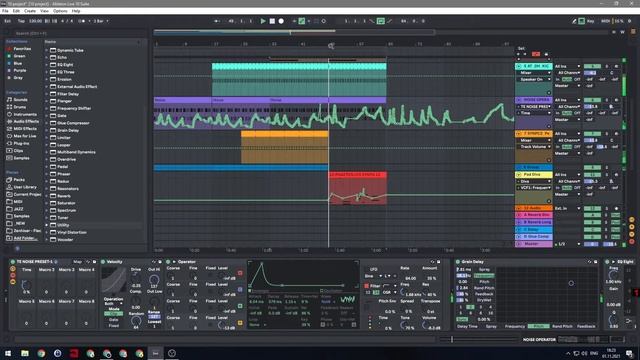Image resolution: width=640 pixels, height=360 pixels.
Task: Toggle TE NOISE PRESET rack activator
Action: (13, 262)
